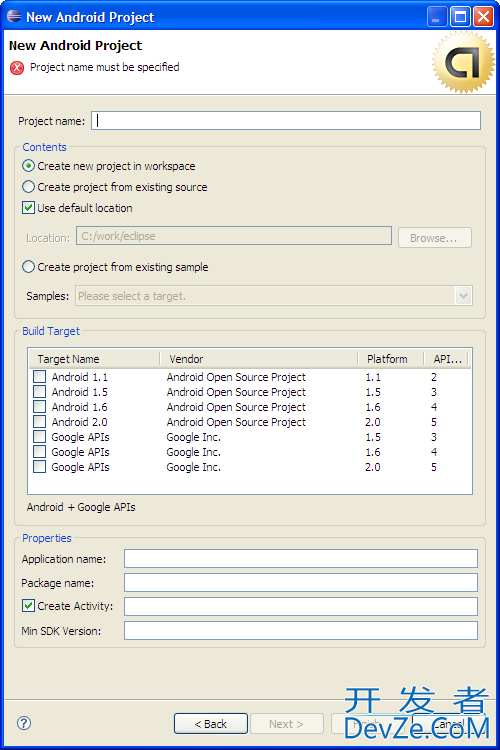
Task: Click the red error icon
Action: 17,68
